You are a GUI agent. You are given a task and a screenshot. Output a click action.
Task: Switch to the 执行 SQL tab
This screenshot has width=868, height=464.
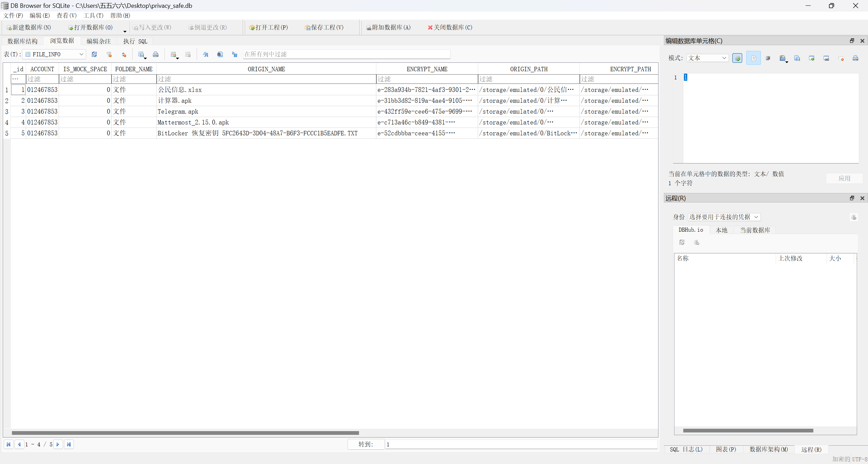135,41
